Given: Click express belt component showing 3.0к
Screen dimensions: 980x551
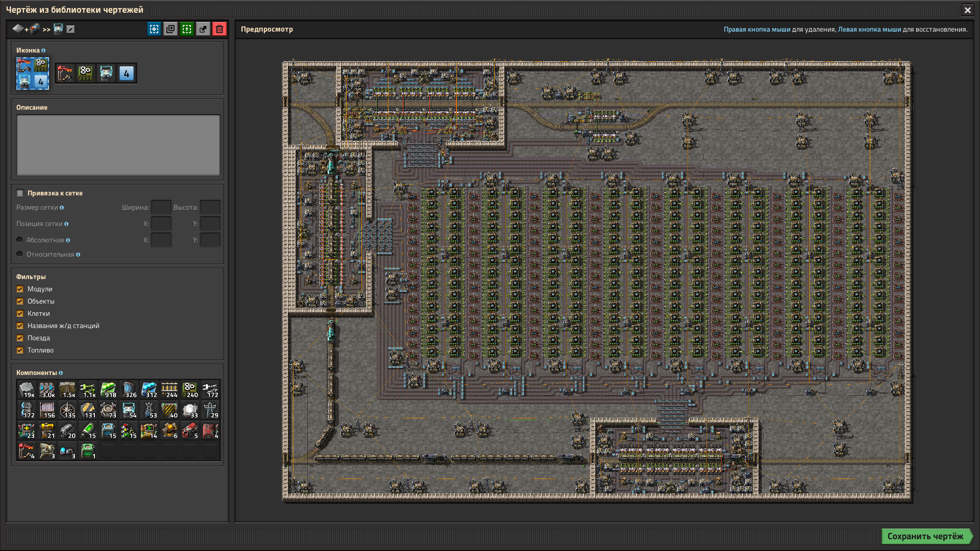Looking at the screenshot, I should coord(47,390).
